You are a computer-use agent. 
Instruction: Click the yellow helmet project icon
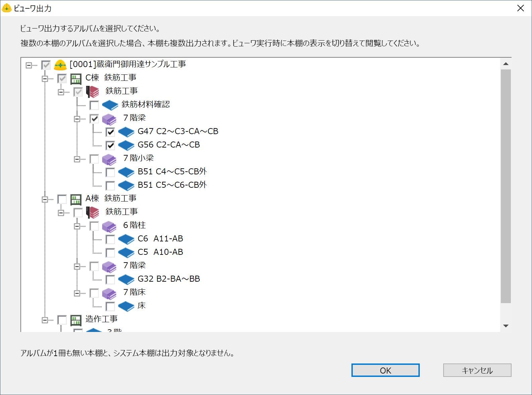point(60,65)
